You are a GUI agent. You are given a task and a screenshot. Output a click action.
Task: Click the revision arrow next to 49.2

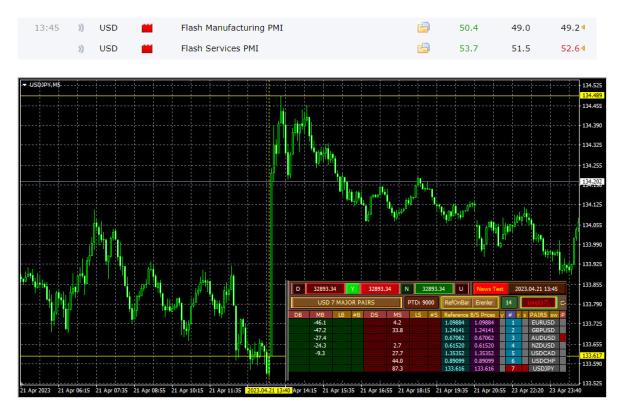pyautogui.click(x=583, y=27)
